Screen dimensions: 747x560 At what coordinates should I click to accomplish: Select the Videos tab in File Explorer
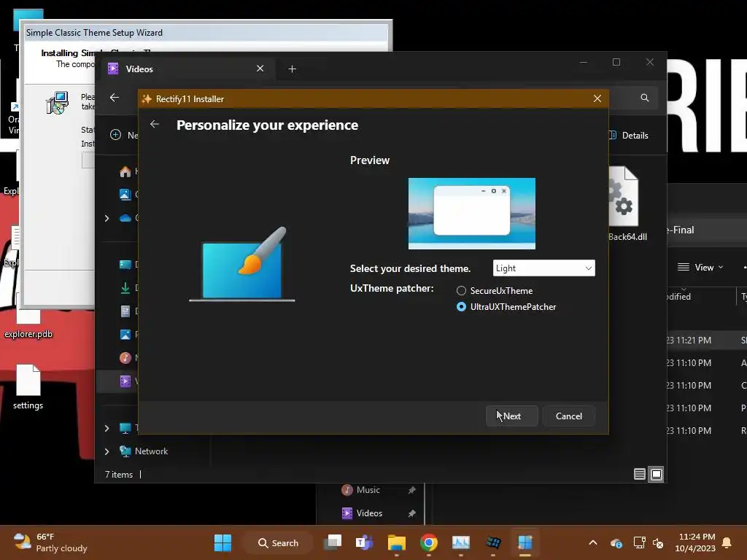point(186,69)
